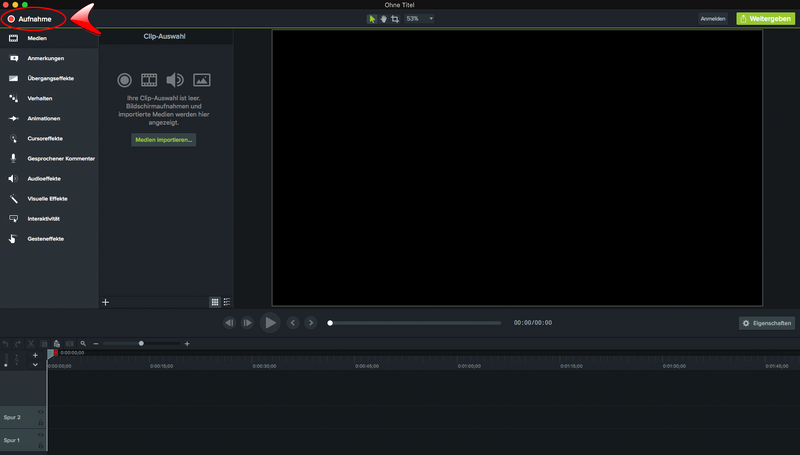Click the copy icon in the timeline toolbar
Viewport: 800px width, 455px height.
pyautogui.click(x=44, y=344)
